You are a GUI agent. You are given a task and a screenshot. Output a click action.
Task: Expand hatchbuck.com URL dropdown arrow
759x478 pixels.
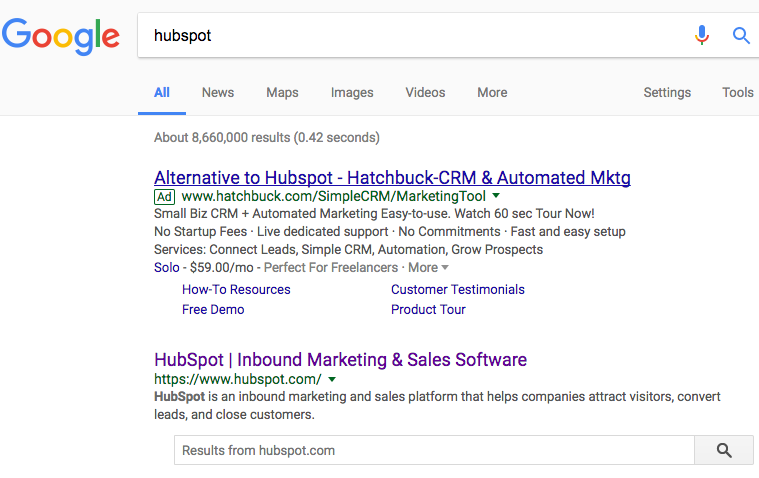tap(496, 196)
